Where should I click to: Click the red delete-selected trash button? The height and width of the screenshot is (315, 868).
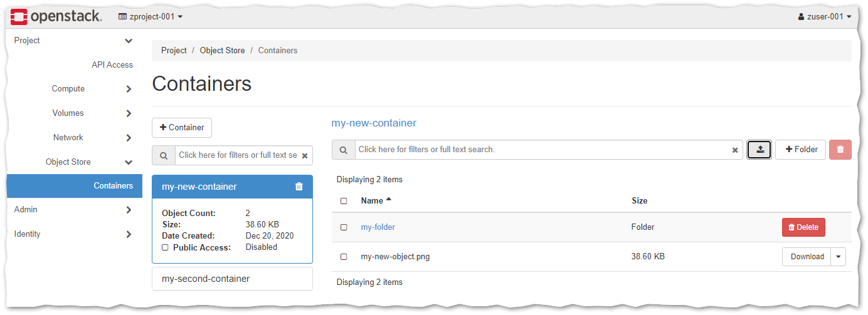(x=840, y=150)
